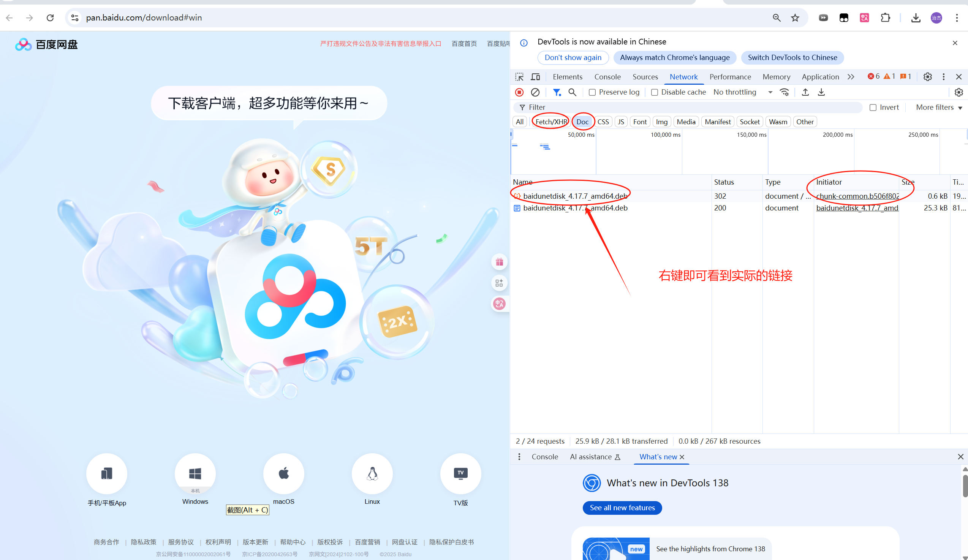Enable the Preserve log checkbox
968x560 pixels.
click(592, 92)
